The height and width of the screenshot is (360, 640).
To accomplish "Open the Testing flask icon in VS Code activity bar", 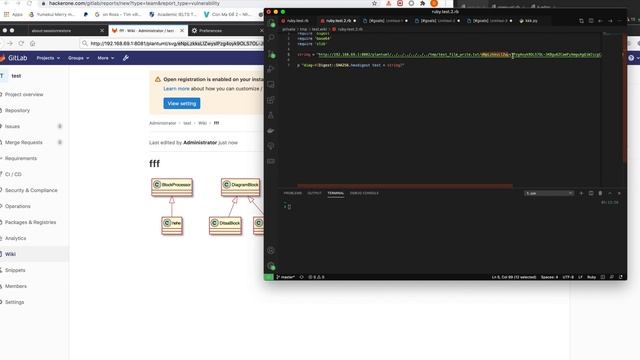I will [x=271, y=116].
